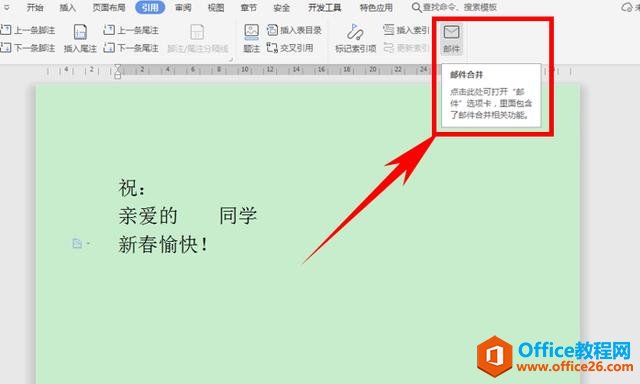Expand the paste options dropdown arrow
Screen dimensions: 640x384
(88, 244)
